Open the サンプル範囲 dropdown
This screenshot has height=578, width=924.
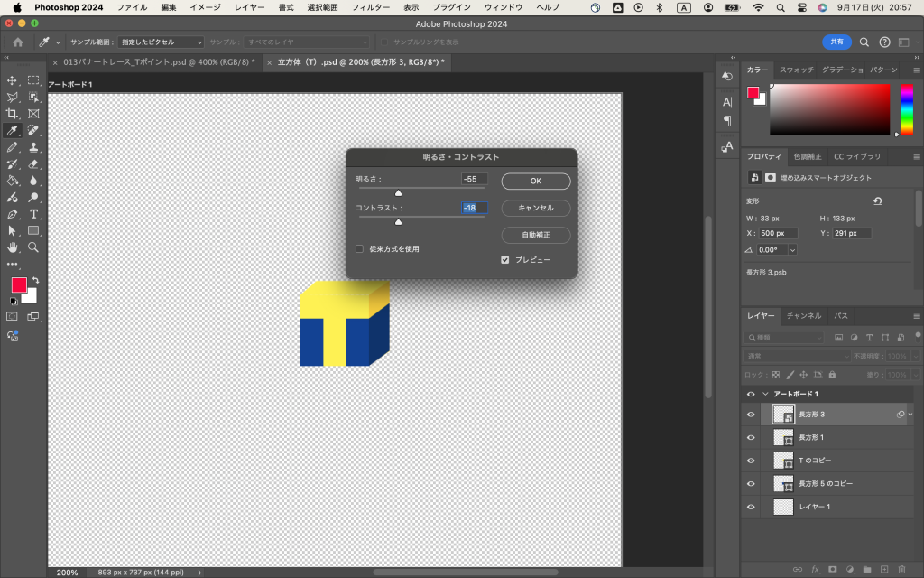(x=162, y=42)
